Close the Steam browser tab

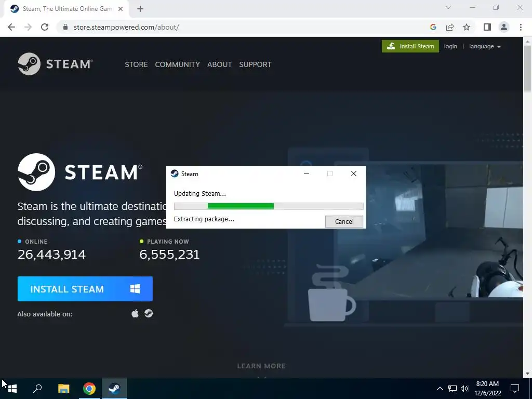coord(121,9)
